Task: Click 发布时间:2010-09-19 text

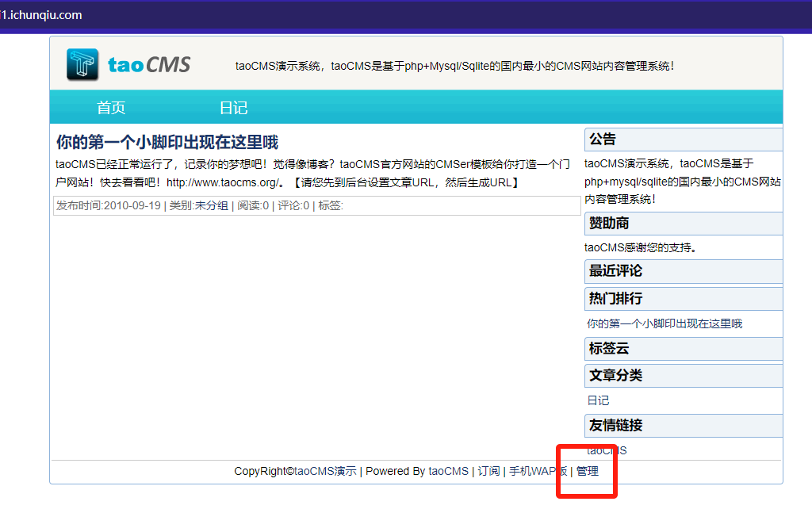Action: [108, 205]
